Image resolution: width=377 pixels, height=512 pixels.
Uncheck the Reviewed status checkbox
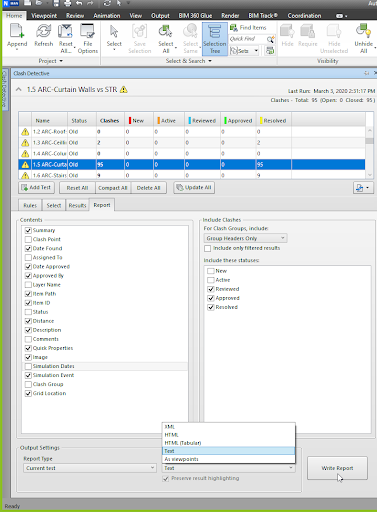(x=211, y=289)
